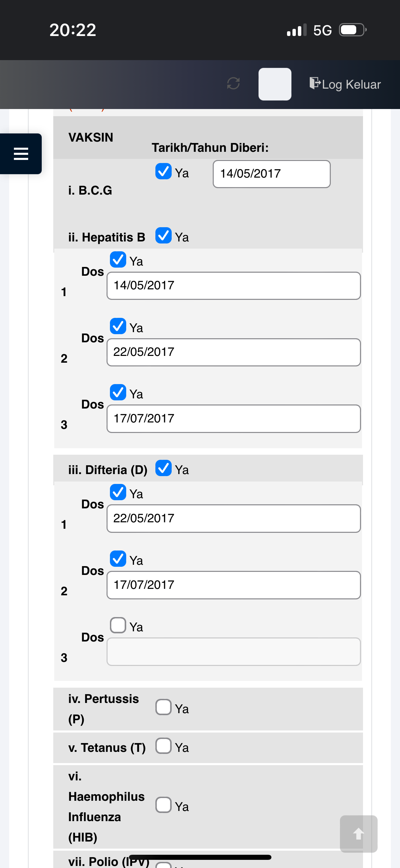
Task: Edit Hepatitis B Dos 3 date 17/07/2017
Action: (x=234, y=419)
